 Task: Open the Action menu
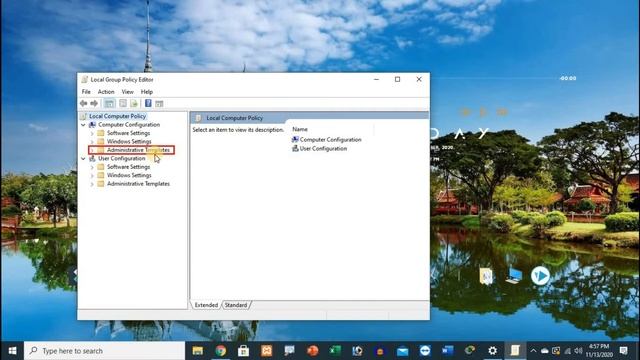coord(106,92)
